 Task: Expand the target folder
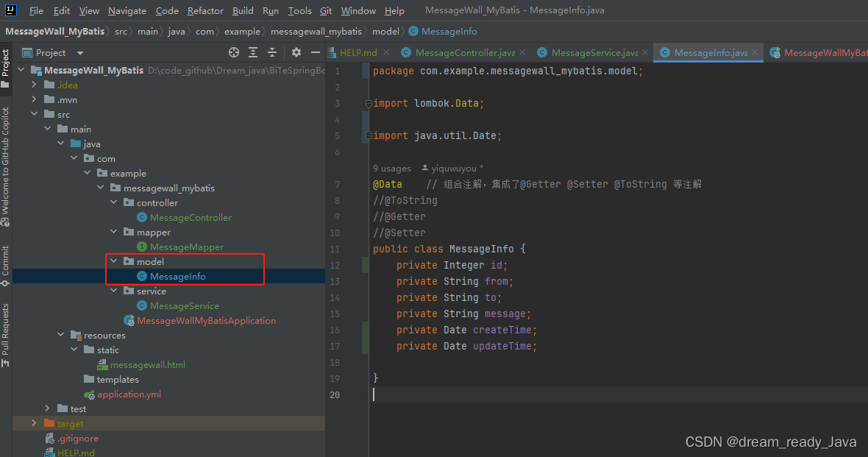[x=35, y=424]
